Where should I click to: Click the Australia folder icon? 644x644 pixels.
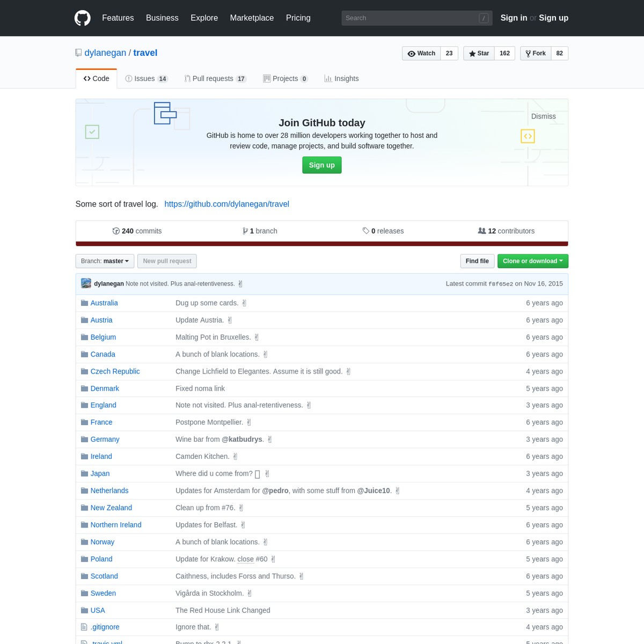[84, 303]
